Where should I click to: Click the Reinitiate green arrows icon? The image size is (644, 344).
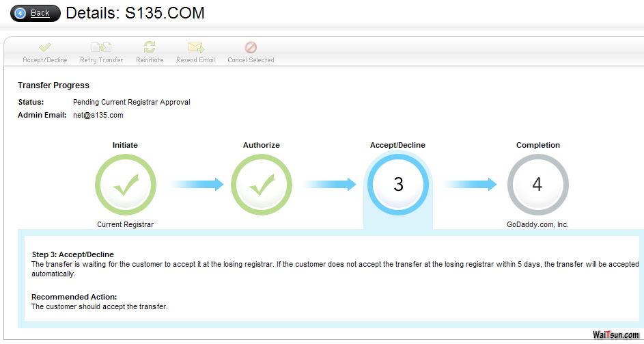point(149,47)
